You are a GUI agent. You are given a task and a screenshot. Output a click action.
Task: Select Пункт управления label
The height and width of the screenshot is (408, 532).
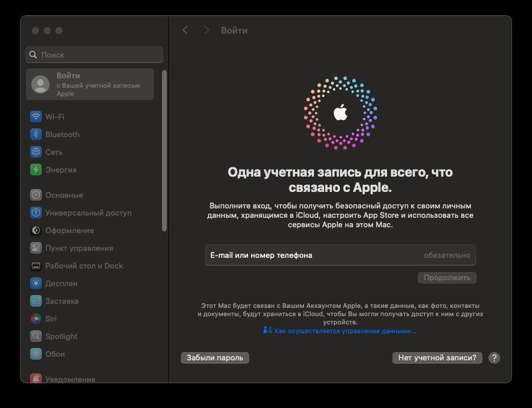click(79, 248)
